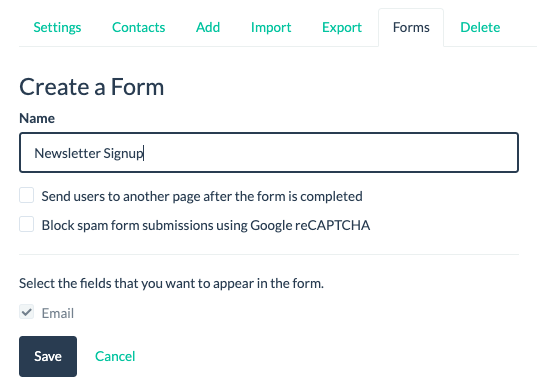Focus the Name input field
The height and width of the screenshot is (392, 537).
[269, 152]
